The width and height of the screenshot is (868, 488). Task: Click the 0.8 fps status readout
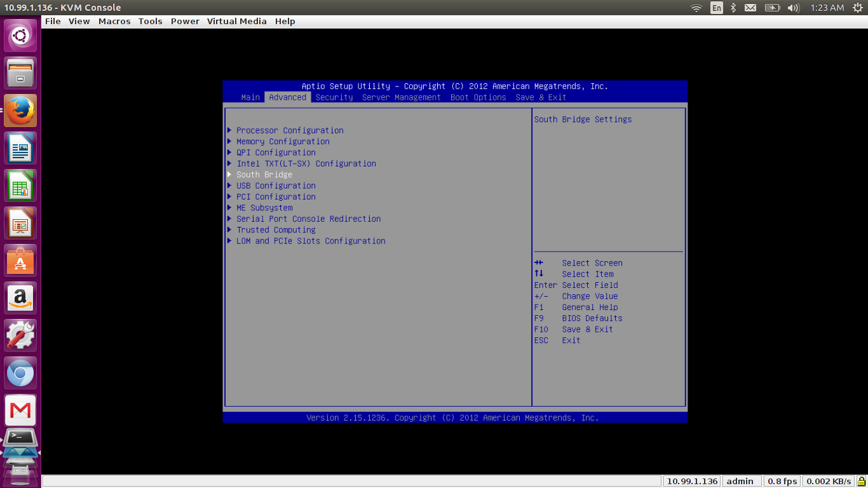781,481
